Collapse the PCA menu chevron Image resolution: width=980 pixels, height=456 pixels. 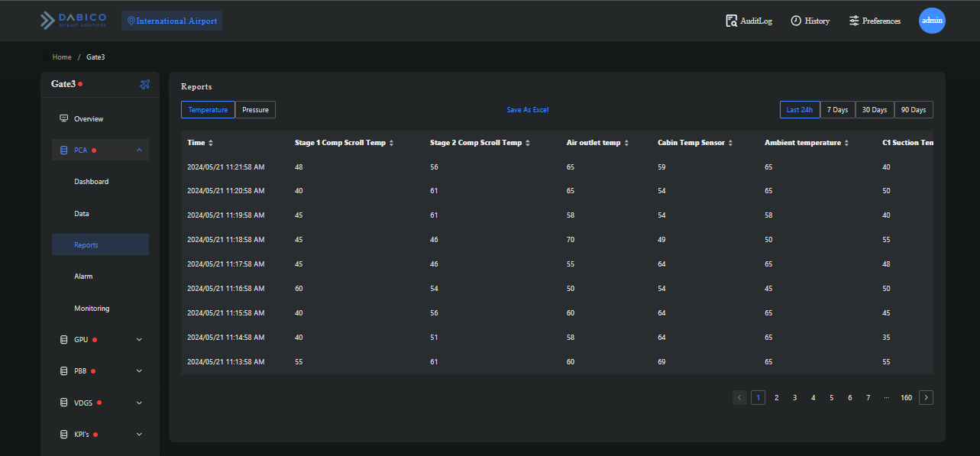[139, 150]
